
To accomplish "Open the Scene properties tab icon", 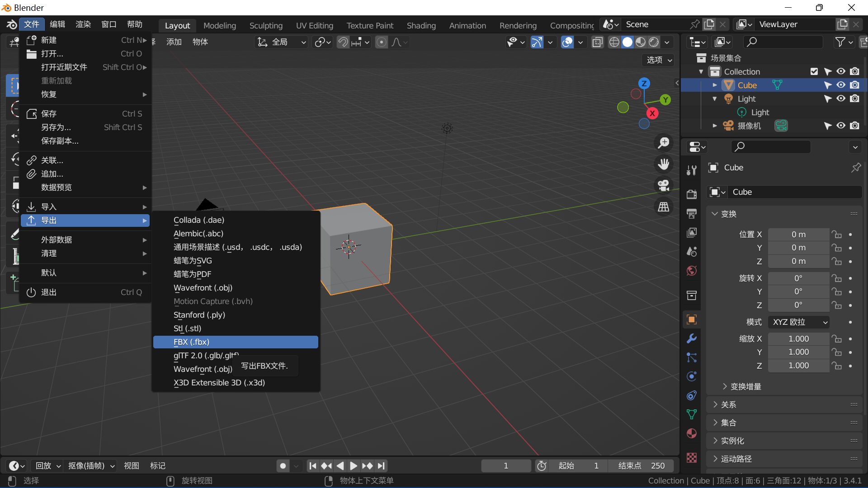I will pos(691,252).
